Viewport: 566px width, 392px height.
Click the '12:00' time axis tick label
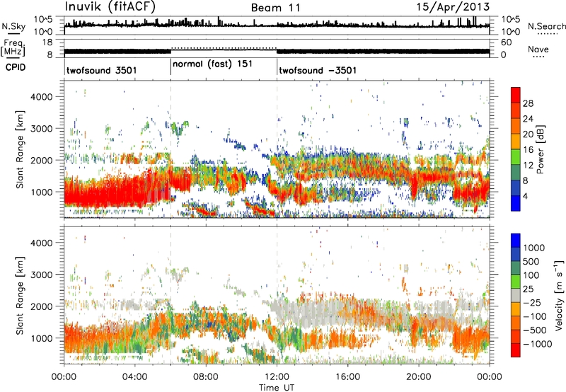point(277,377)
